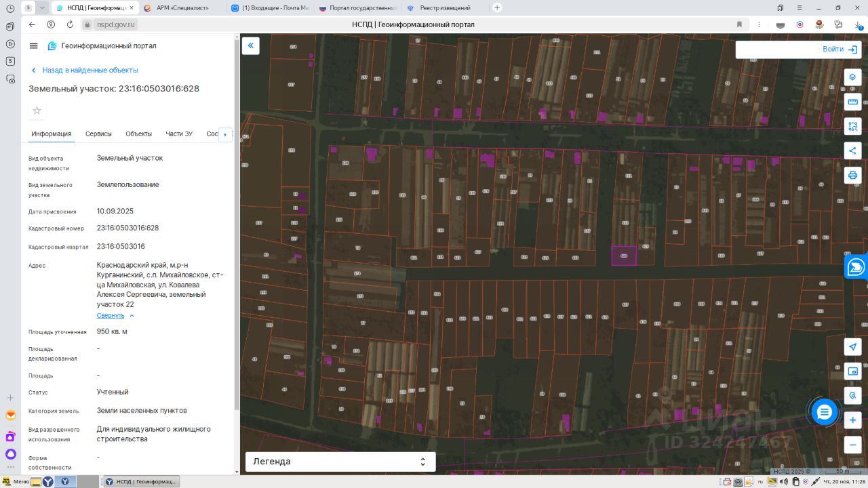This screenshot has width=868, height=488.
Task: Select the ruler measurement tool
Action: click(852, 102)
